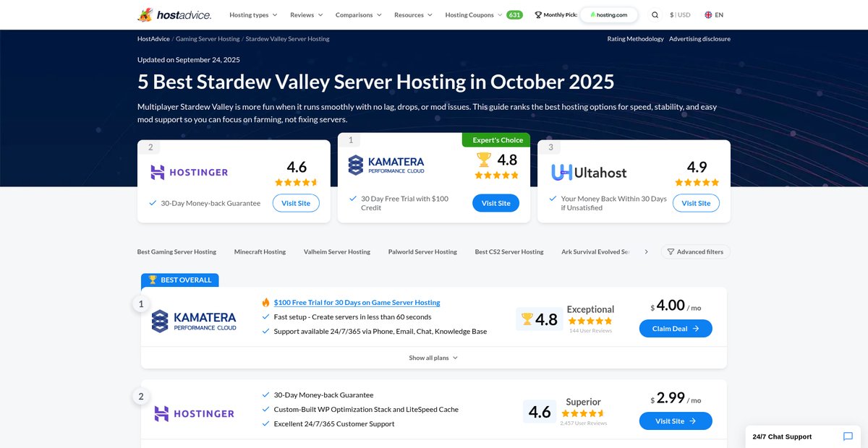Viewport: 868px width, 448px height.
Task: Select Valheim Server Hosting tab
Action: tap(337, 251)
